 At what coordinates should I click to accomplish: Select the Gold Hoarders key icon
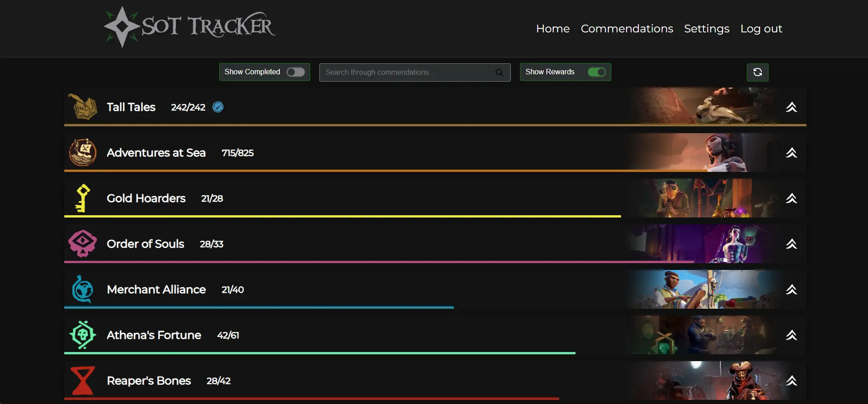(x=82, y=198)
